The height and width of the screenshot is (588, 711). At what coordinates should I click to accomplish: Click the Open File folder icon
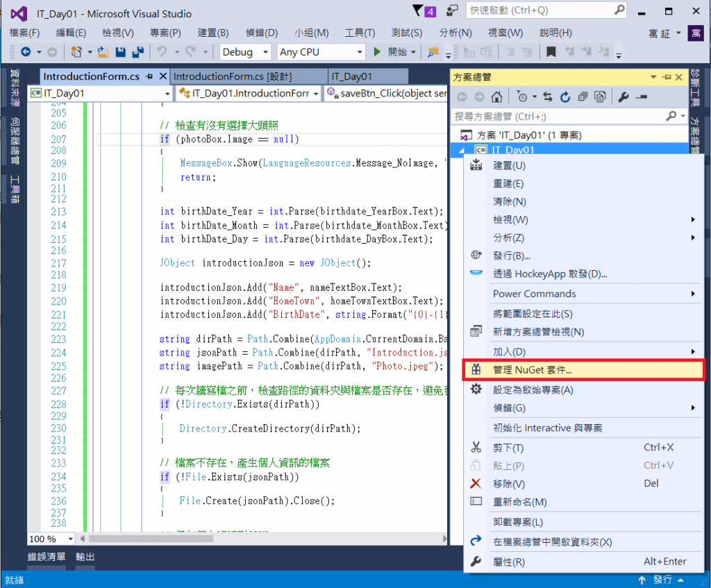pos(103,52)
